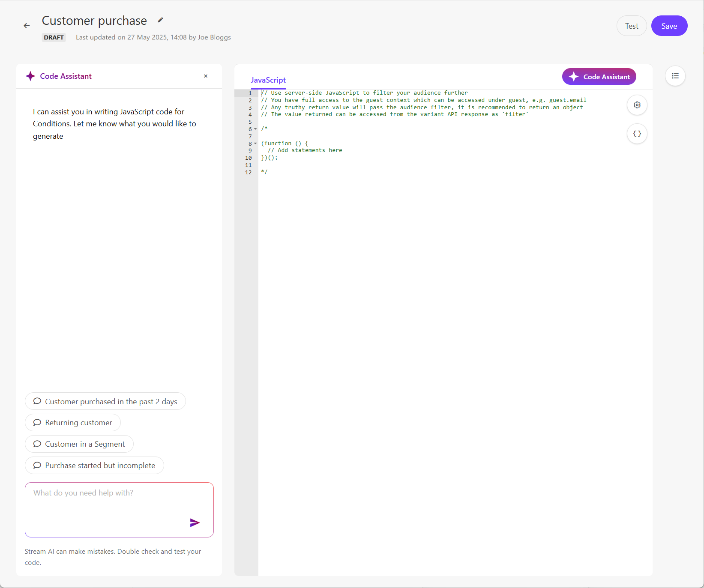Open the list menu icon at far right
704x588 pixels.
tap(675, 76)
